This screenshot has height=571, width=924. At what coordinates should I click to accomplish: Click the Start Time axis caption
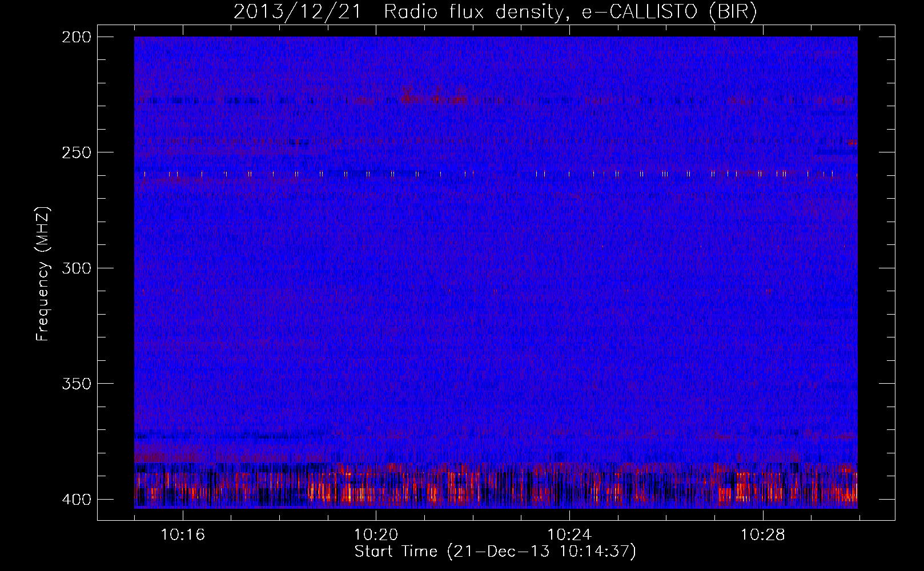(495, 552)
